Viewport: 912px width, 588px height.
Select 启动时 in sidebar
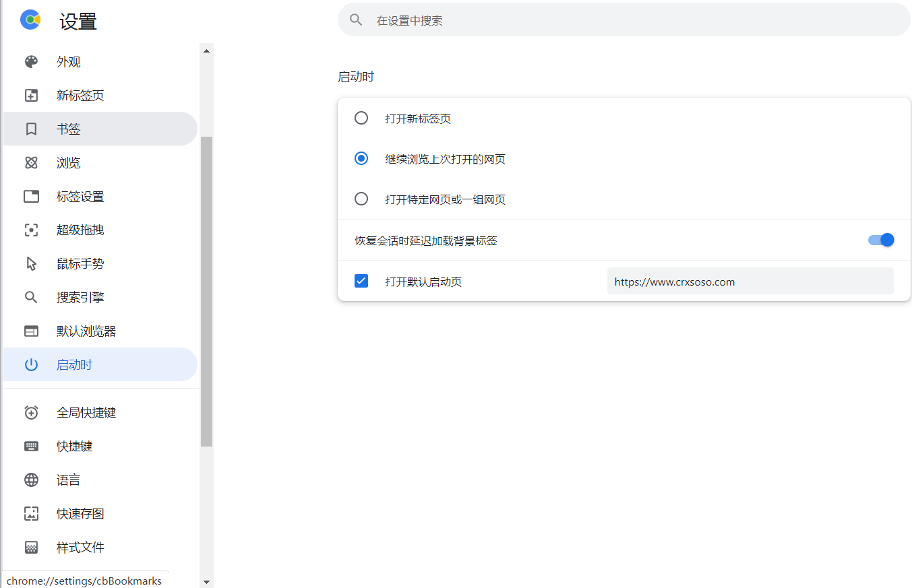tap(100, 365)
